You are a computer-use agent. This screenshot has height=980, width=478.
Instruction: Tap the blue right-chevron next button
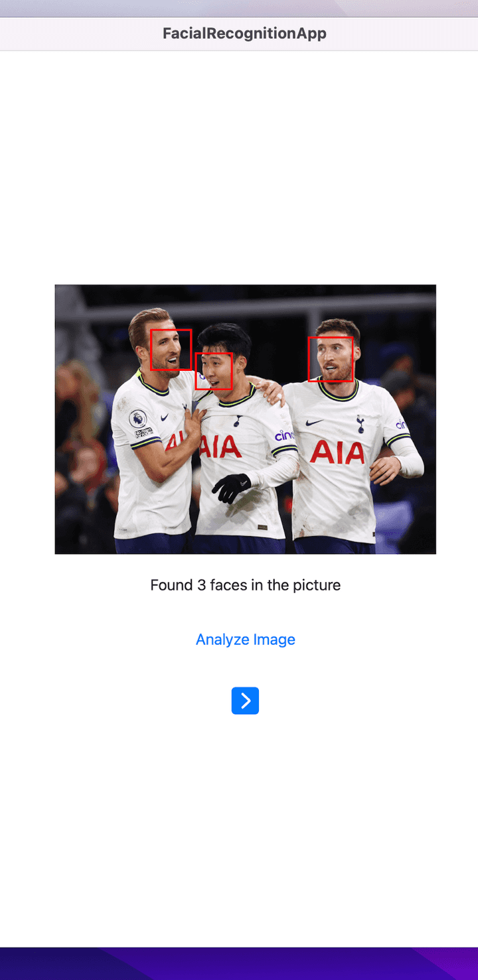pos(245,701)
